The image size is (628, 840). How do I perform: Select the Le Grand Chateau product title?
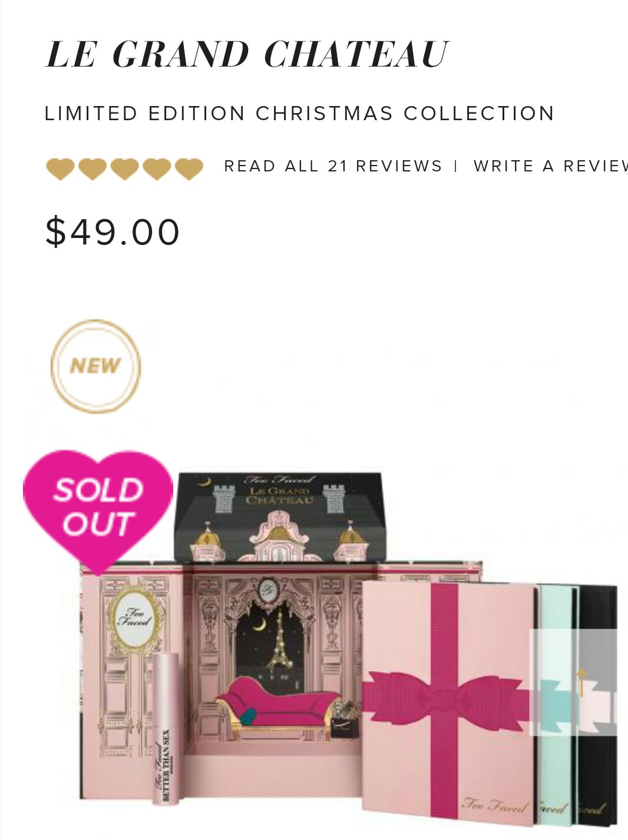coord(247,54)
